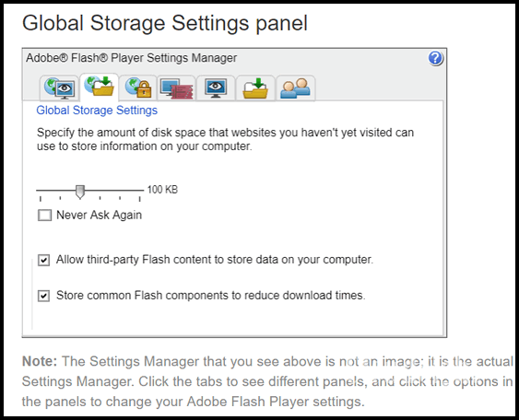Uncheck Allow third-party Flash content checkbox
This screenshot has width=519, height=420.
point(43,260)
